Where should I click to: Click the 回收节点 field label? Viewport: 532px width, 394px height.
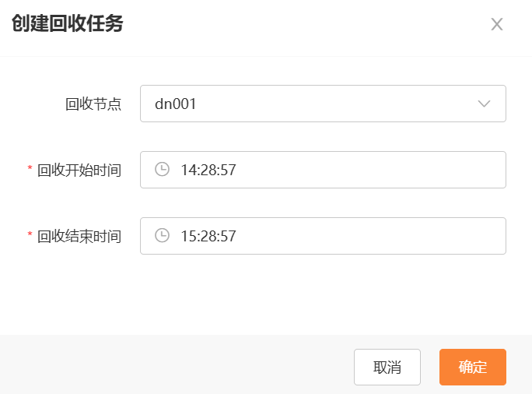tap(93, 104)
